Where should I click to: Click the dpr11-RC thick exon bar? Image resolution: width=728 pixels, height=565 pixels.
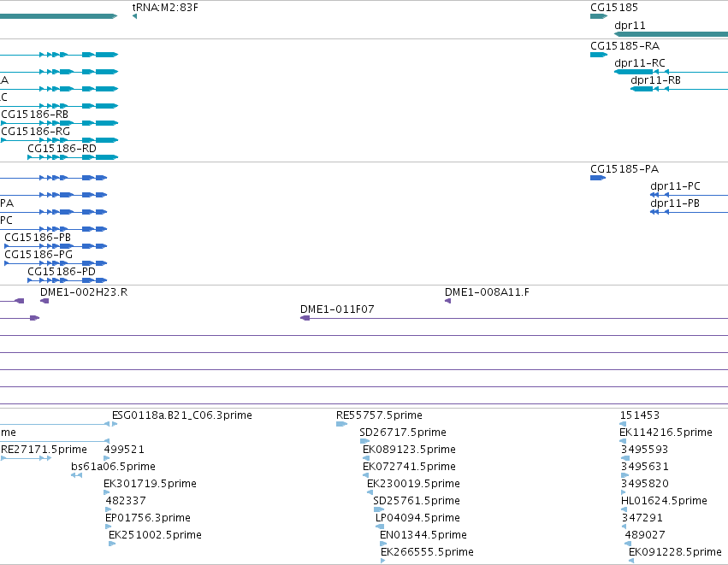(x=633, y=72)
